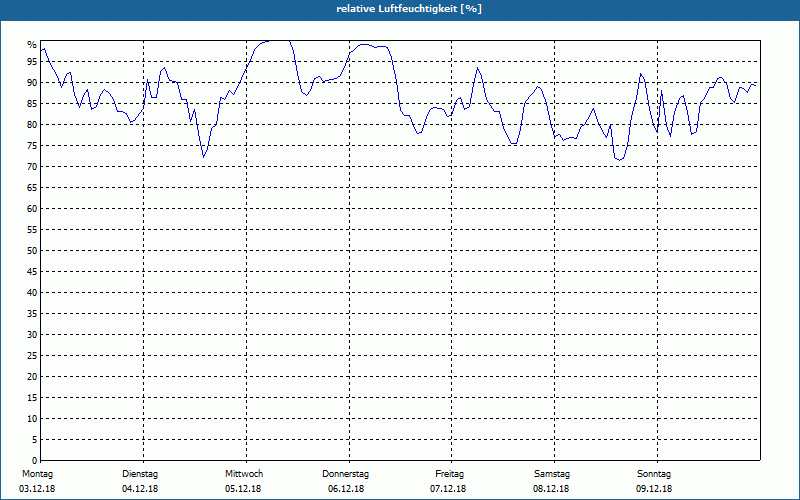Screen dimensions: 800x500
Task: Click the date 06.12.18
Action: tap(346, 489)
